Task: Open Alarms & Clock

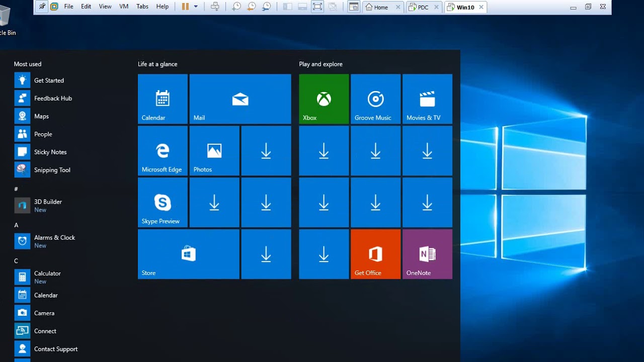Action: [x=45, y=241]
